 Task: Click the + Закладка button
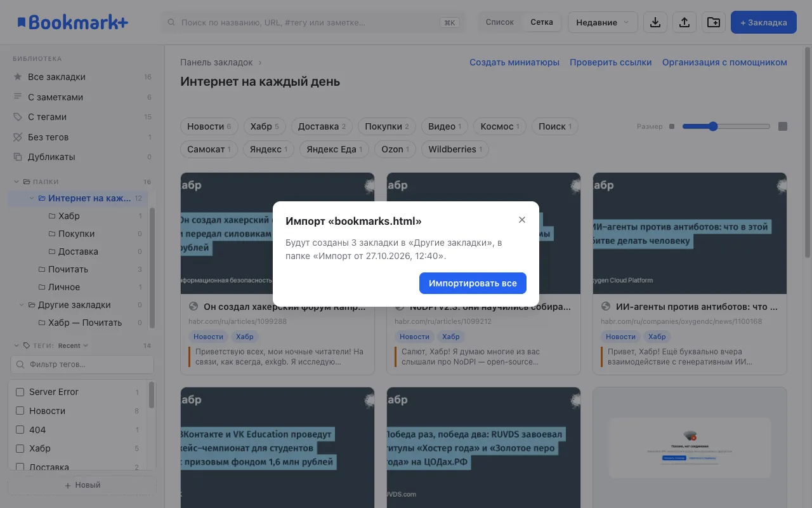click(x=764, y=22)
